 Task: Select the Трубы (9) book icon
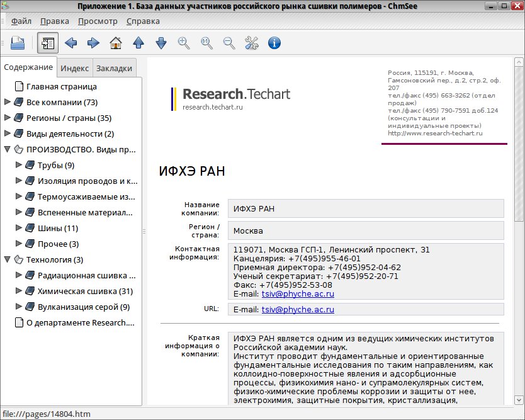30,165
